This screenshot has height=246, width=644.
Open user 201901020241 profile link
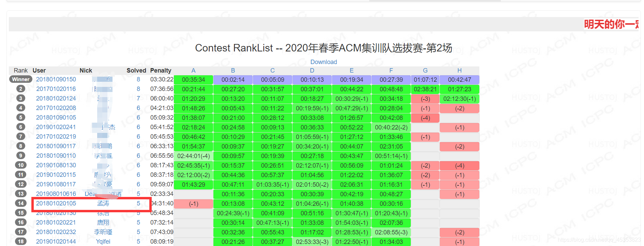tap(56, 127)
